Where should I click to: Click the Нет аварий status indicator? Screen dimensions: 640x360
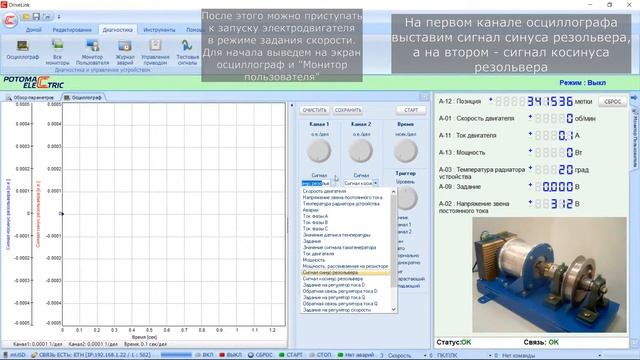coord(356,355)
